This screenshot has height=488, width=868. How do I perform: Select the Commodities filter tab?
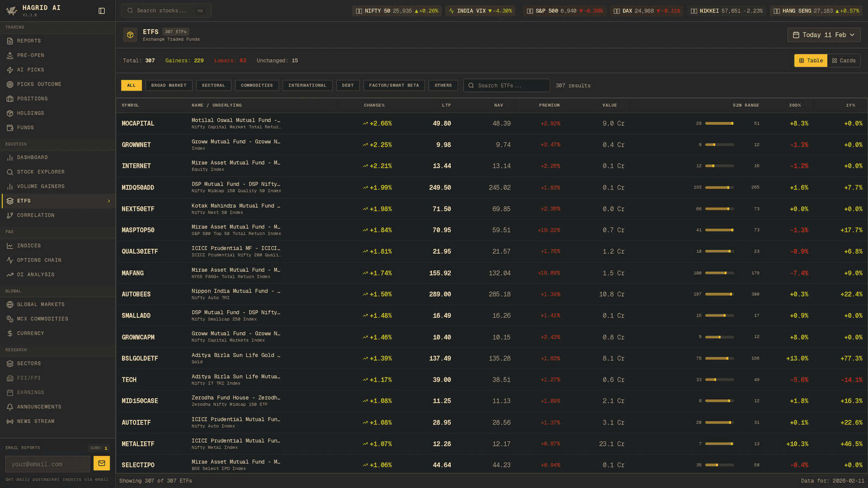[x=257, y=86]
